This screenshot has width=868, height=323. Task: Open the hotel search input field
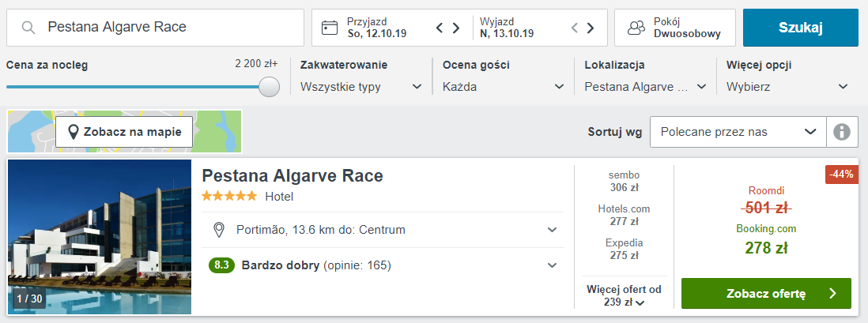(156, 28)
